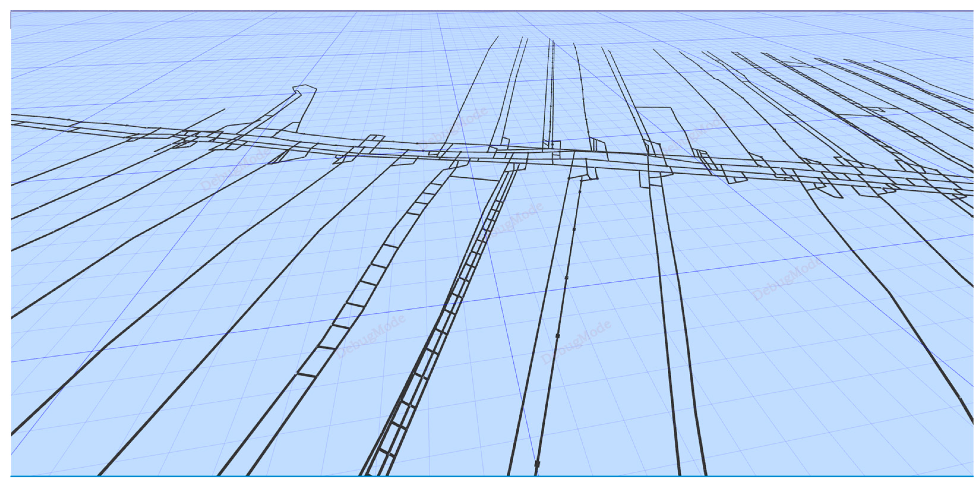The width and height of the screenshot is (980, 486).
Task: Select the wide-rung ladder track's lowest rung
Action: point(307,375)
